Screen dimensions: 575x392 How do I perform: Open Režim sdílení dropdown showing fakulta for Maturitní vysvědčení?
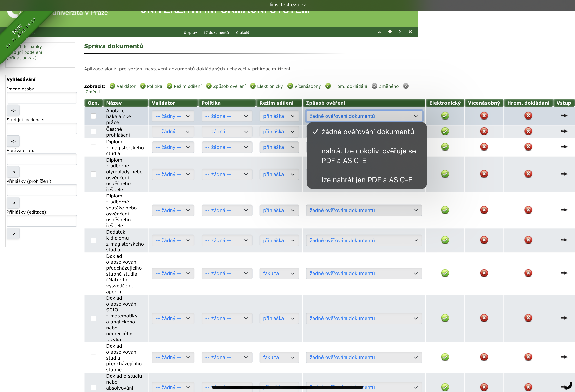(279, 273)
